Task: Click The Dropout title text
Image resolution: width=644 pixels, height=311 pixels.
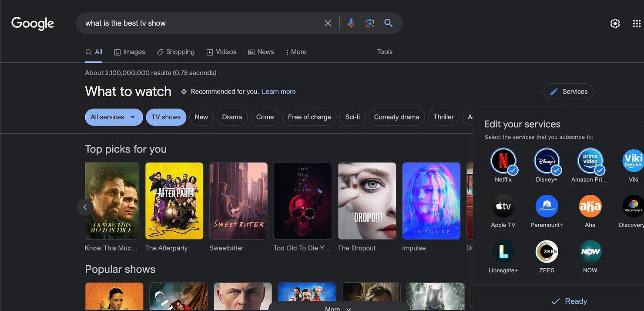Action: pyautogui.click(x=357, y=248)
